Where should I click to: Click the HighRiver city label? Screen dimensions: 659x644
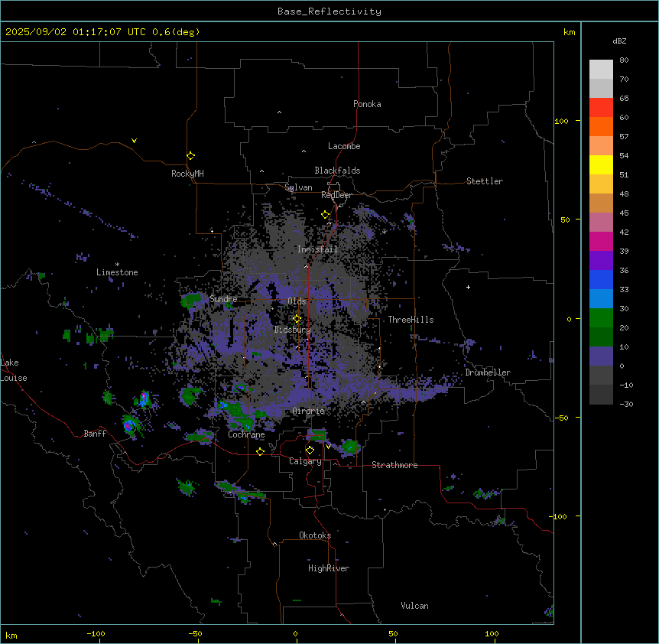(x=329, y=568)
